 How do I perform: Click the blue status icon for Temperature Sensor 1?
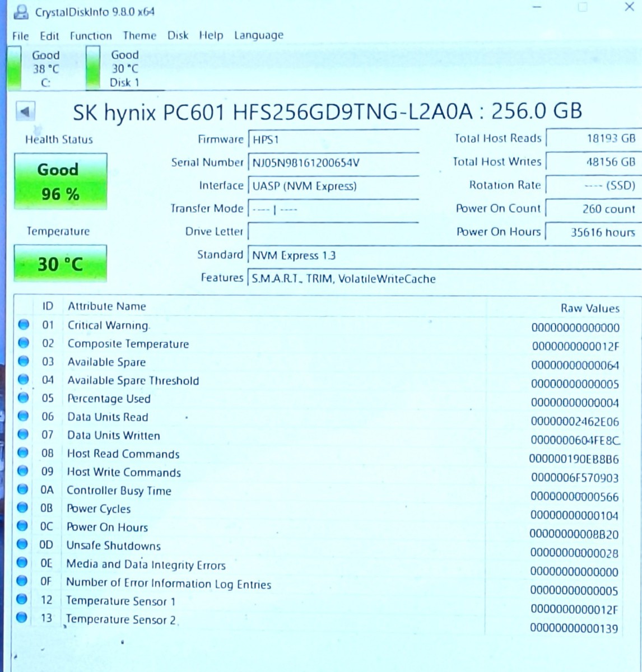(22, 599)
